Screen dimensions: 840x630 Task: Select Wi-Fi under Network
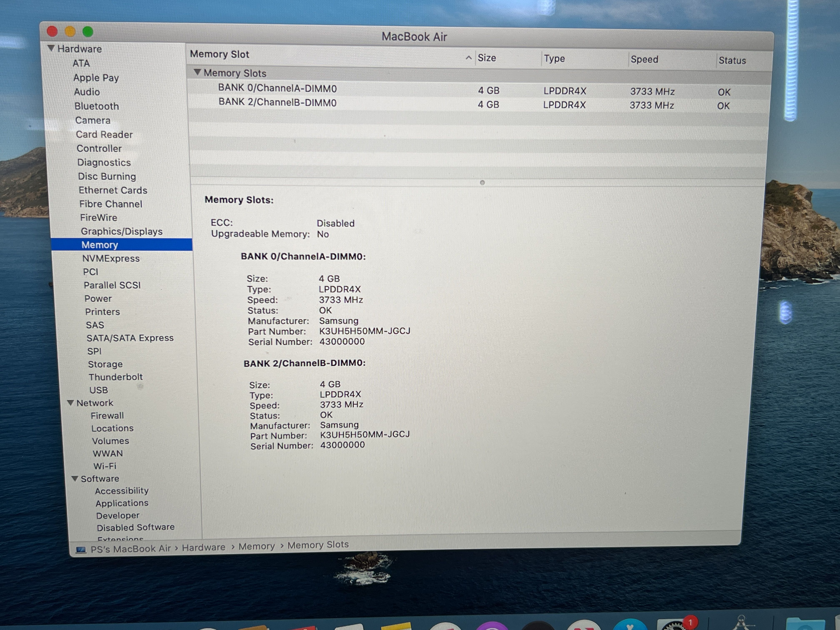coord(105,466)
